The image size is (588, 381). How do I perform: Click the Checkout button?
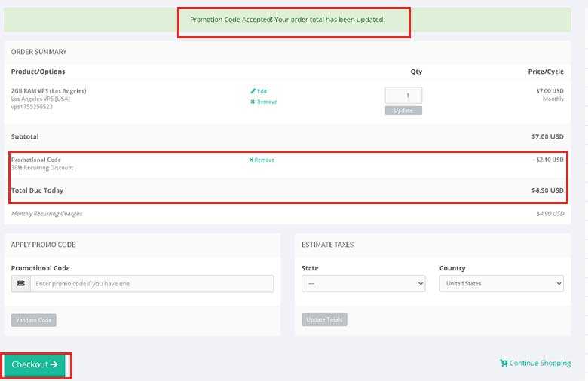pyautogui.click(x=34, y=366)
